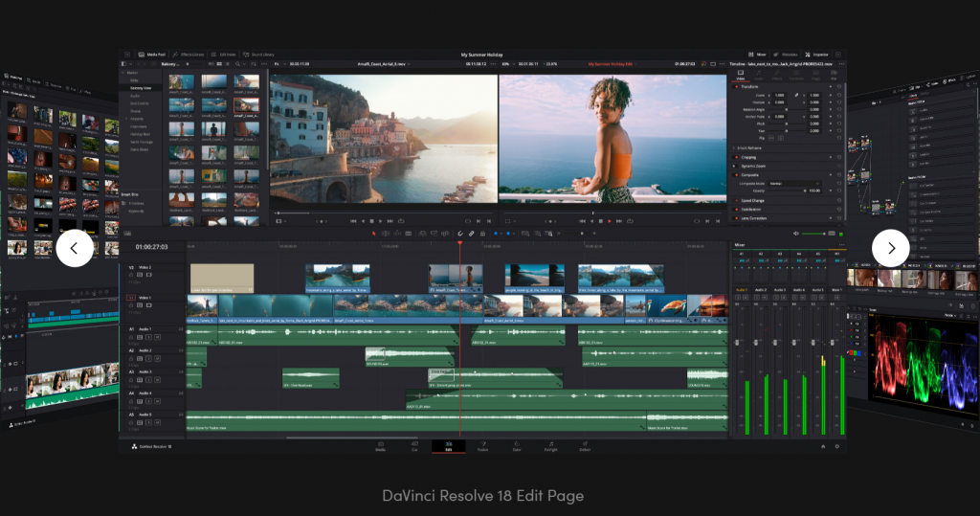
Task: Open the Keywords smart bin
Action: (136, 211)
